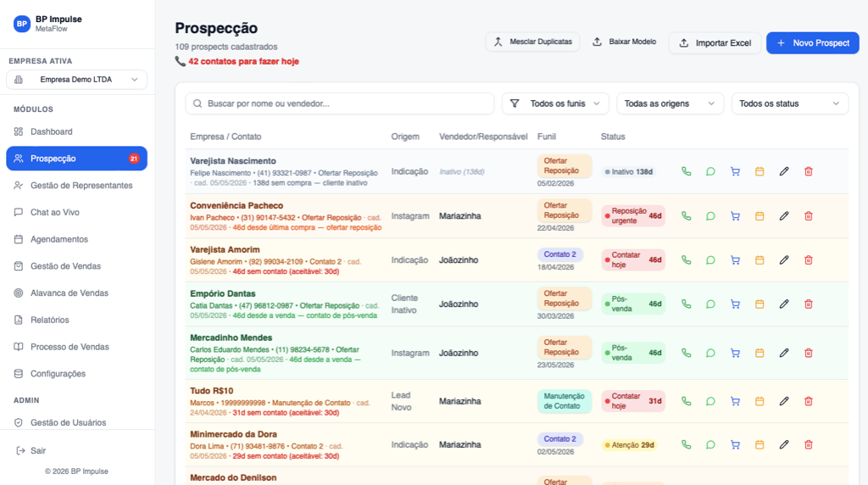Click Novo Prospect button
This screenshot has height=485, width=868.
coord(813,42)
